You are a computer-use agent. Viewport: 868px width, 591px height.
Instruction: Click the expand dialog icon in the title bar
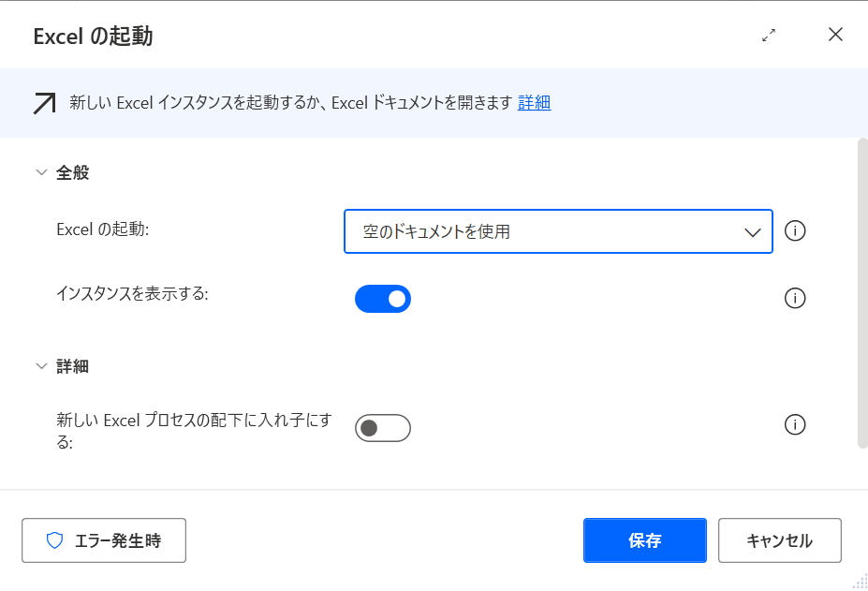(x=769, y=36)
